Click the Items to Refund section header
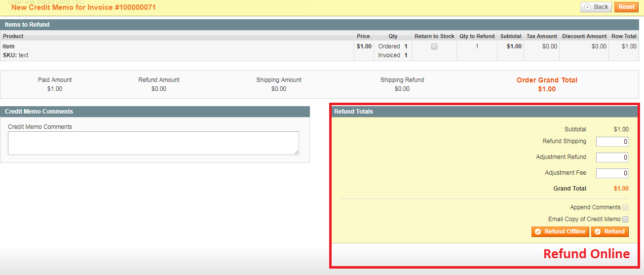Viewport: 644px width, 275px height. coord(27,25)
